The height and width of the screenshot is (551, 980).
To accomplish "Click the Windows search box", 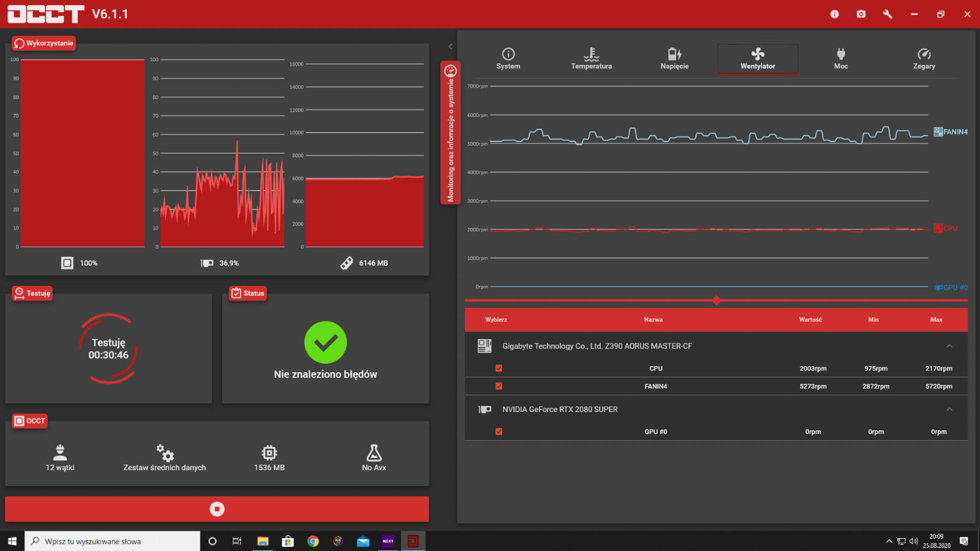I will (x=112, y=541).
